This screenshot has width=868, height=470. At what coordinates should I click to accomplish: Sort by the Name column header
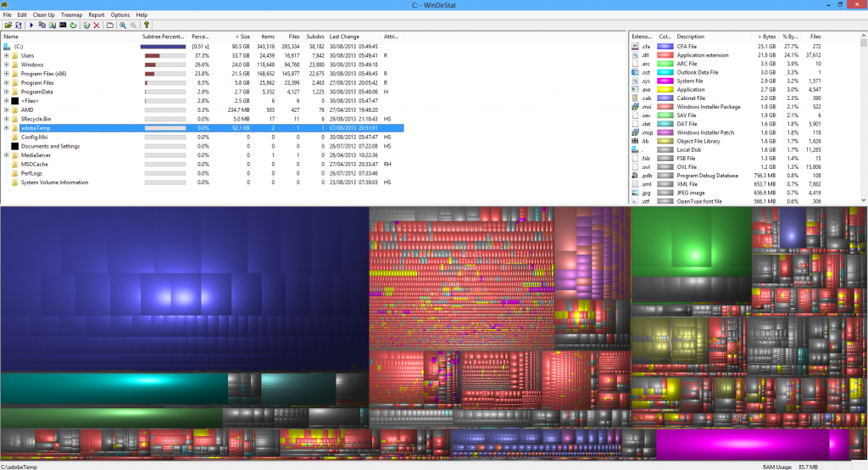point(70,36)
